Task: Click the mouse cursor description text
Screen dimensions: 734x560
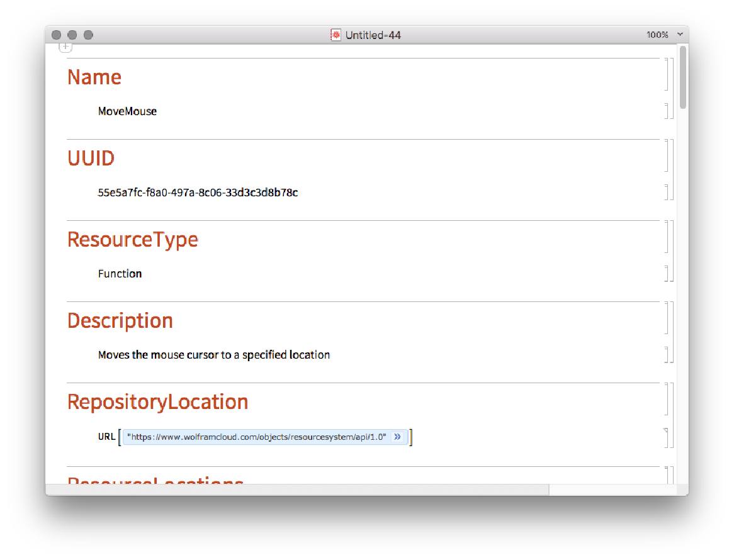Action: coord(214,354)
